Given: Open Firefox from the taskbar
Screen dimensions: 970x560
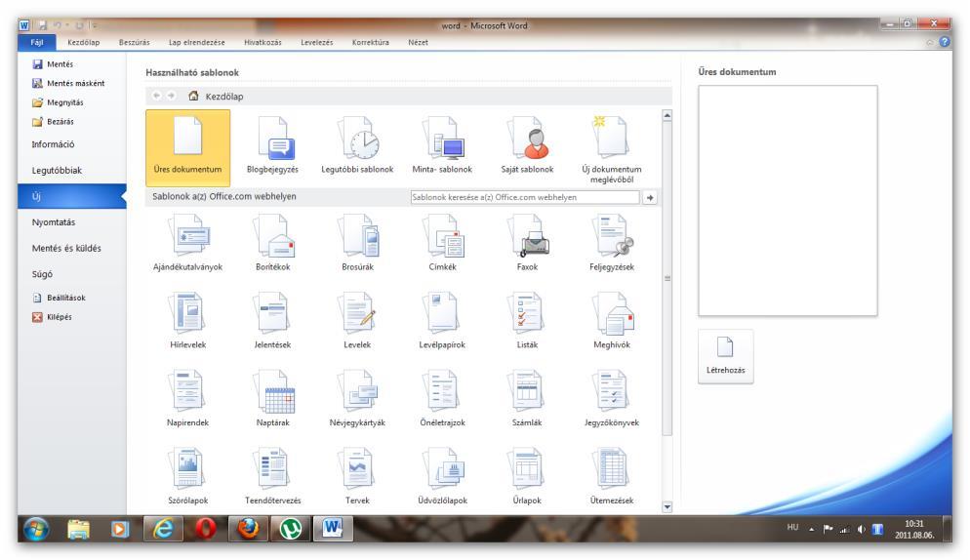Looking at the screenshot, I should pos(248,529).
